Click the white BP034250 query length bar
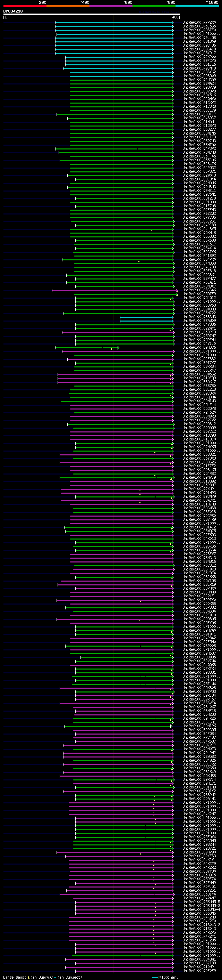The height and width of the screenshot is (980, 222). 92,14
